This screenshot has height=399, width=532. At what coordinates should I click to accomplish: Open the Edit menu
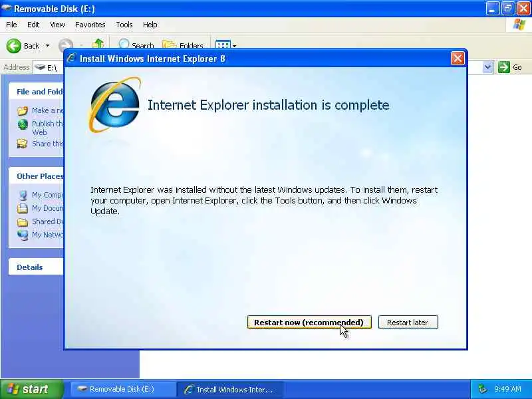click(x=33, y=25)
